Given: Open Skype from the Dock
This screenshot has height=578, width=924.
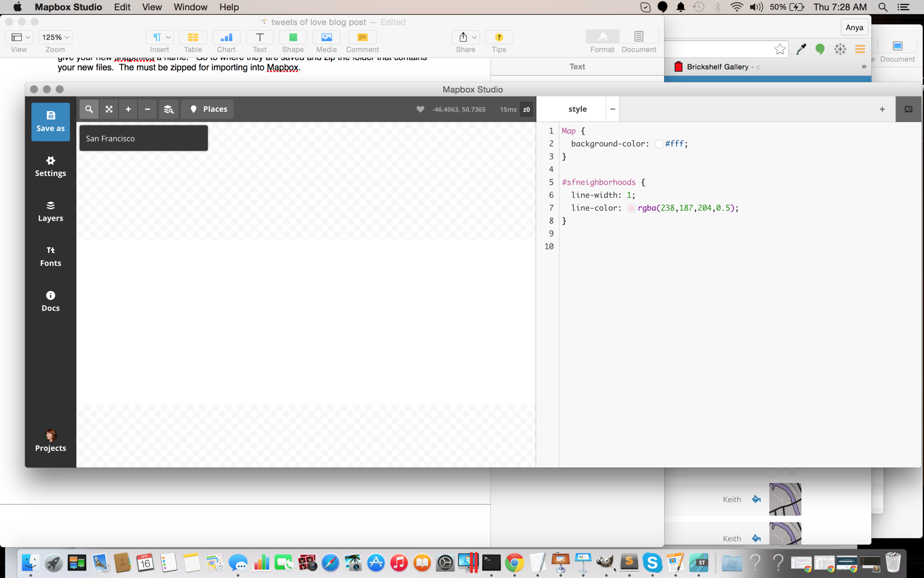Looking at the screenshot, I should point(652,562).
